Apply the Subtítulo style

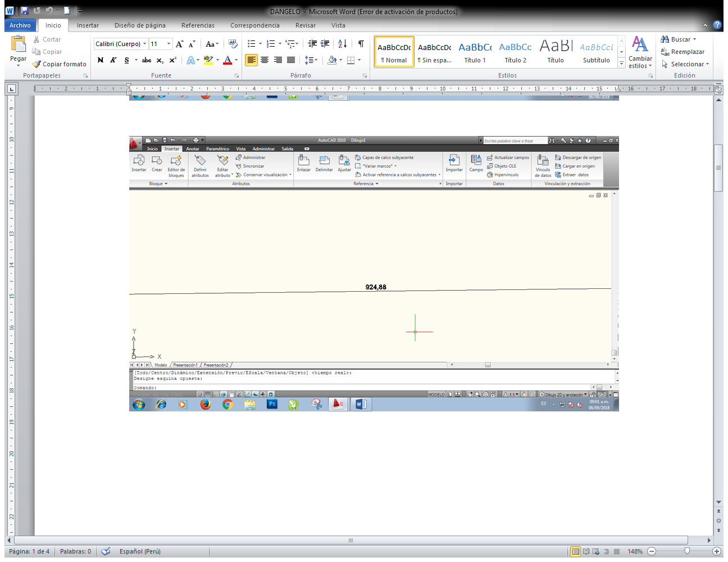(x=596, y=52)
